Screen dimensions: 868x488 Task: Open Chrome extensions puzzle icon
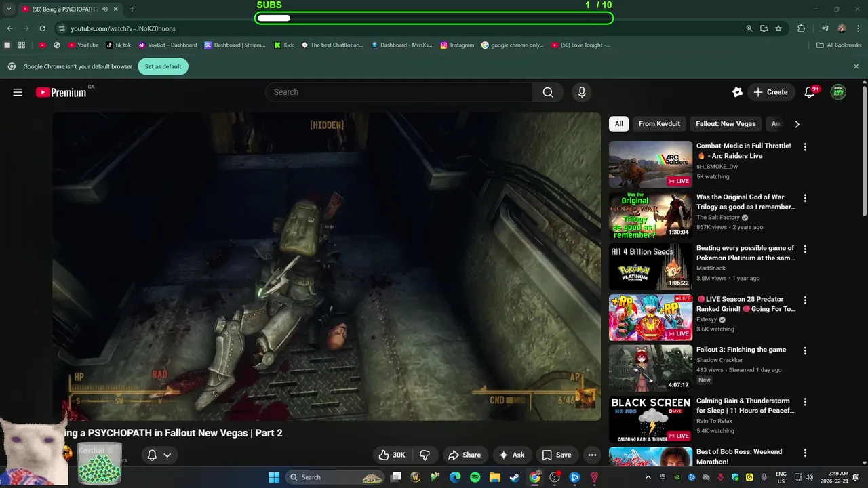point(801,28)
